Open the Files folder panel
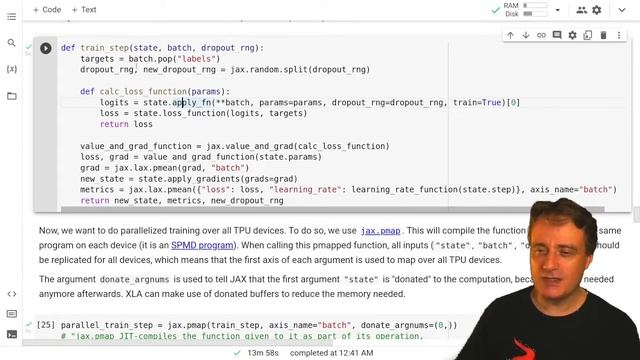Image resolution: width=640 pixels, height=360 pixels. (11, 96)
